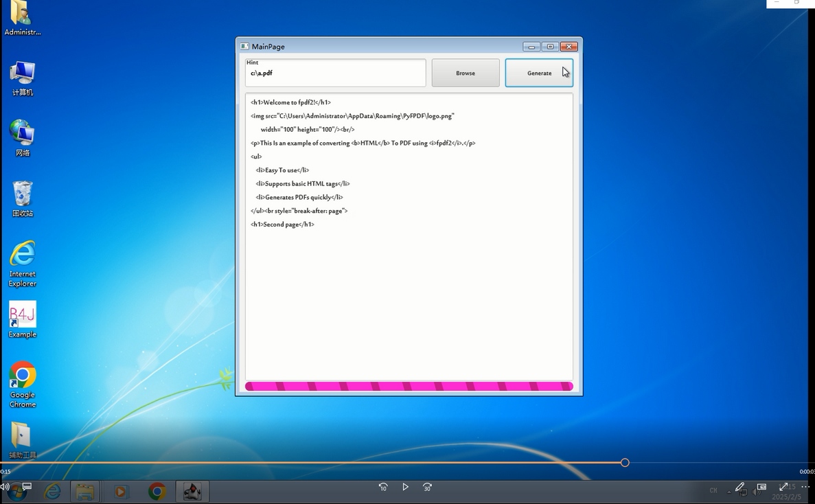This screenshot has height=504, width=815.
Task: Close the MainPage window
Action: (569, 47)
